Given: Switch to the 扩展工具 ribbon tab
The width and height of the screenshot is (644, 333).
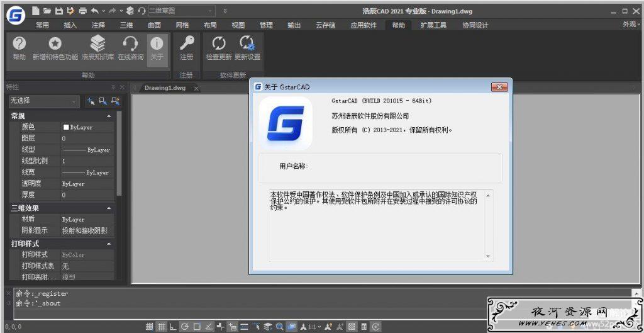Looking at the screenshot, I should coord(434,25).
